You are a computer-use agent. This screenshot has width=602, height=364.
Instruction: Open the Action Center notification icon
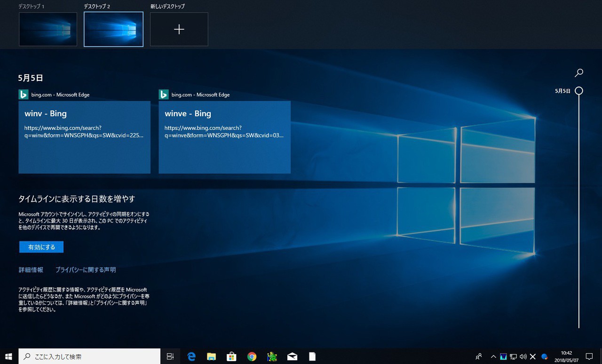[589, 356]
